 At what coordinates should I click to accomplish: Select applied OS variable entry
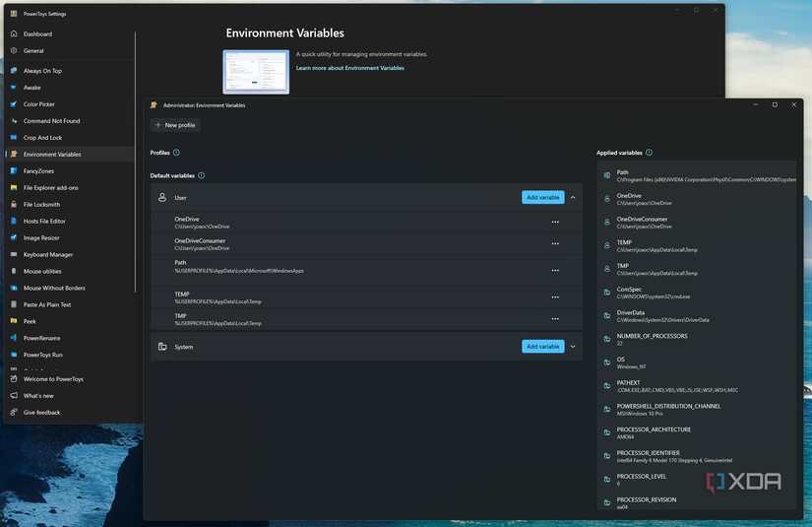click(697, 362)
